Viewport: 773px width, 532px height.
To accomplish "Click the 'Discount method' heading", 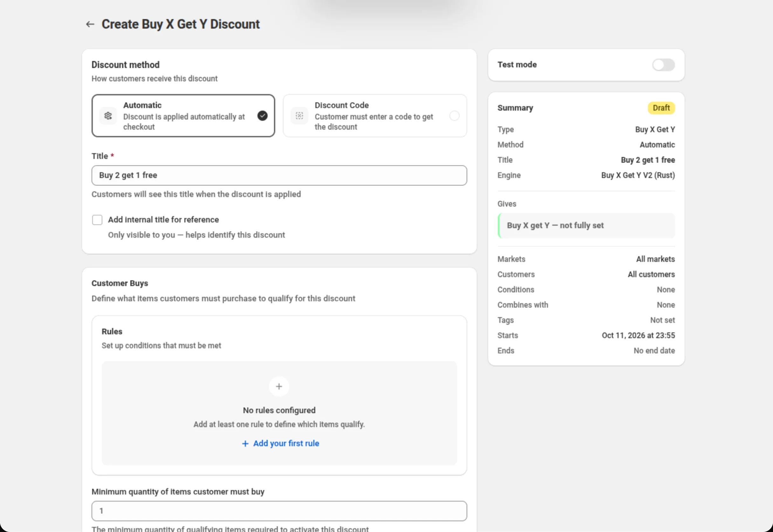I will click(125, 65).
